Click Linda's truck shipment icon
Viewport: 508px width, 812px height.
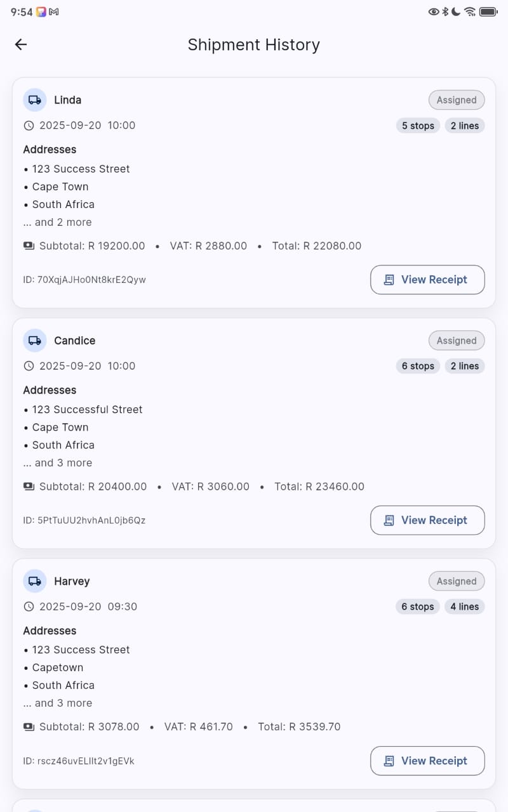click(x=35, y=100)
